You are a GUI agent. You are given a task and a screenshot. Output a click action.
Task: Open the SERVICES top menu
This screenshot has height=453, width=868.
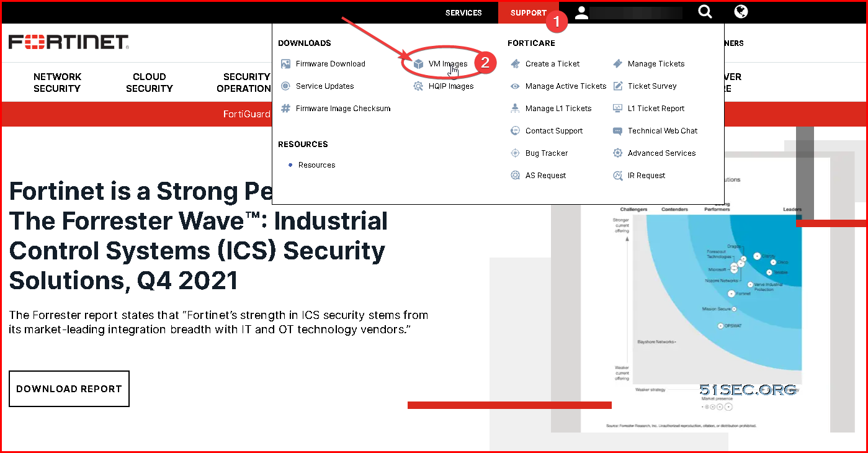point(463,13)
